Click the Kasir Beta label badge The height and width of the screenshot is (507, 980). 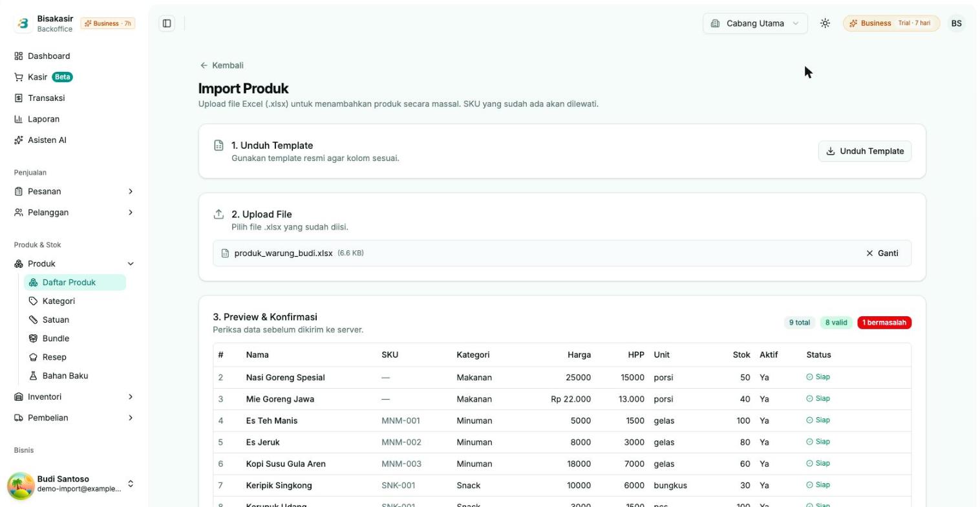pos(62,77)
